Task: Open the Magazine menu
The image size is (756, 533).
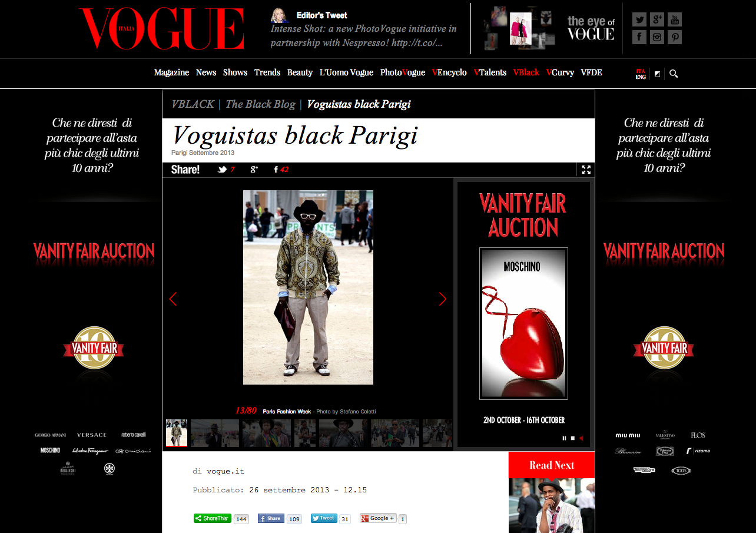Action: (x=171, y=72)
